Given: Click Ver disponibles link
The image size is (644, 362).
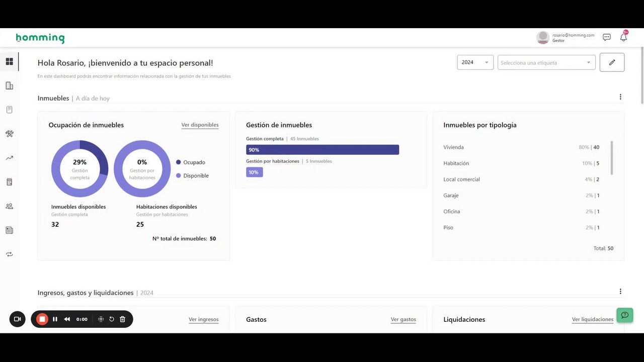Looking at the screenshot, I should coord(200,125).
